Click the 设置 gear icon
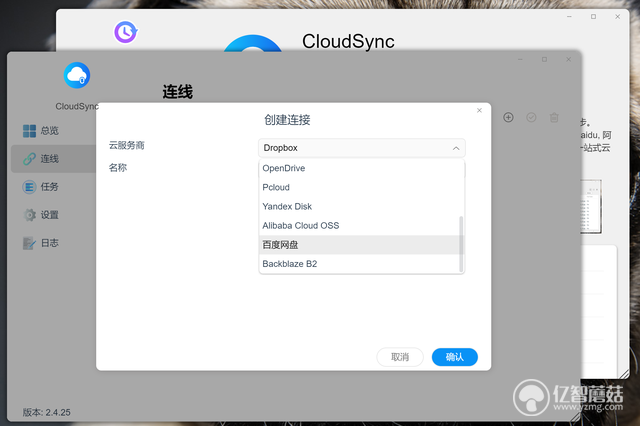The height and width of the screenshot is (426, 640). [x=29, y=215]
